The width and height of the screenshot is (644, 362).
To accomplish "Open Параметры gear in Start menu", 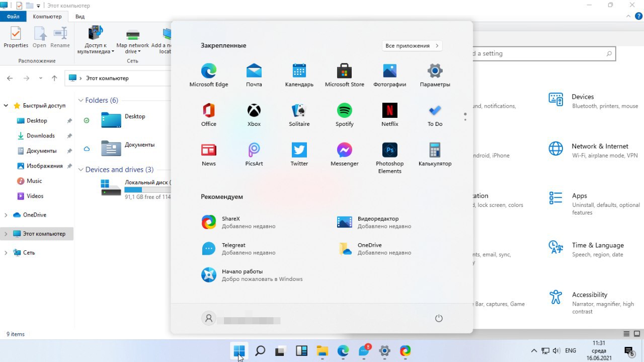I will (435, 76).
